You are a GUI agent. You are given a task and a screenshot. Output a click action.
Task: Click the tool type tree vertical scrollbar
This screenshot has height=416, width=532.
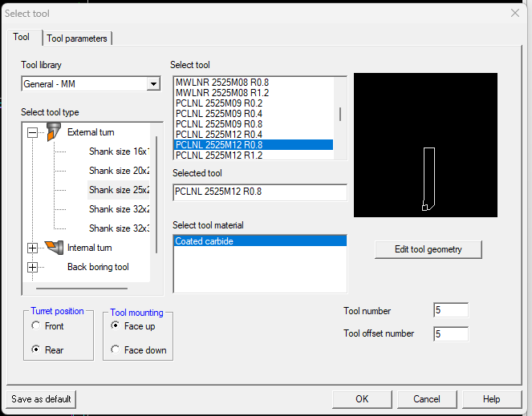156,195
